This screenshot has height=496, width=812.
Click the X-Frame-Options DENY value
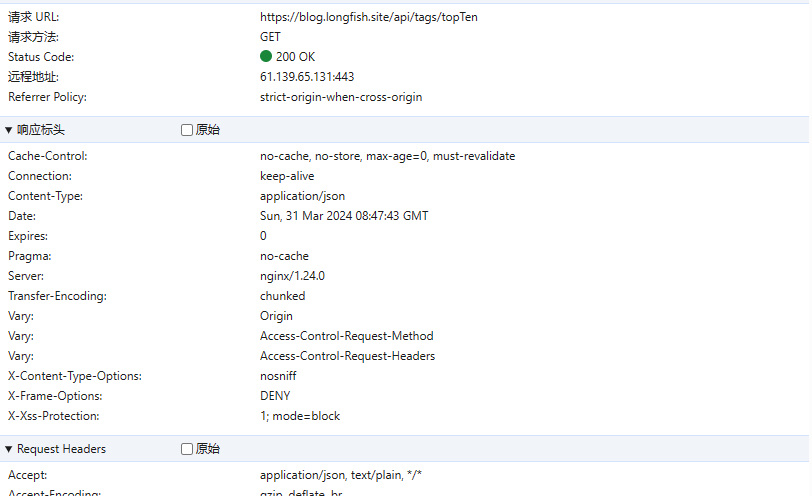point(275,396)
